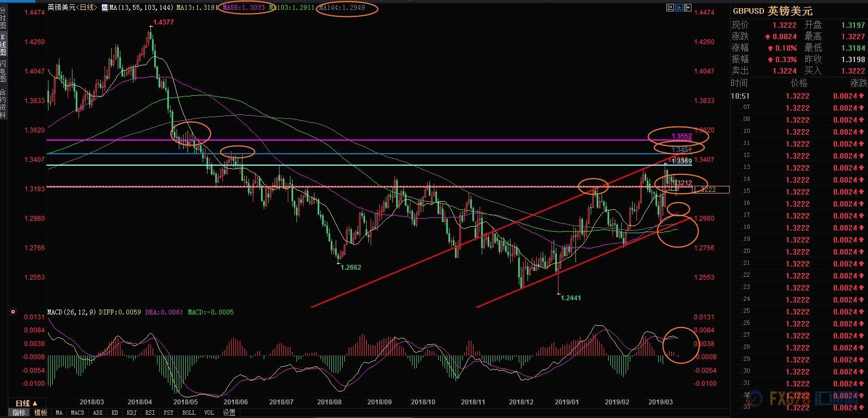Click the current price 1.3222 axis tag
The image size is (868, 418).
tap(711, 190)
